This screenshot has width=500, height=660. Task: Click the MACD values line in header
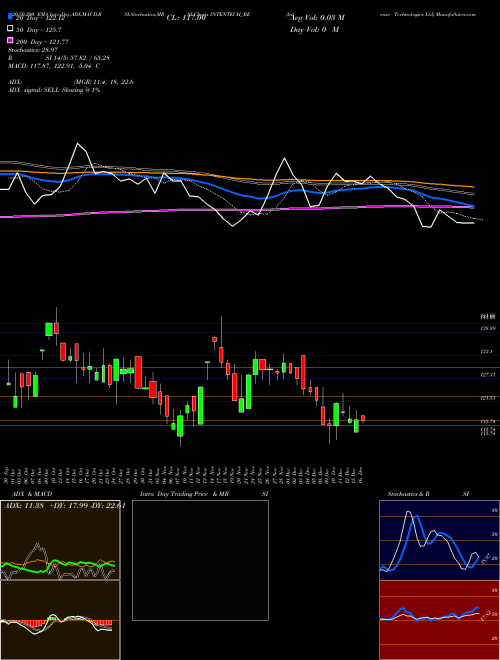[x=54, y=66]
